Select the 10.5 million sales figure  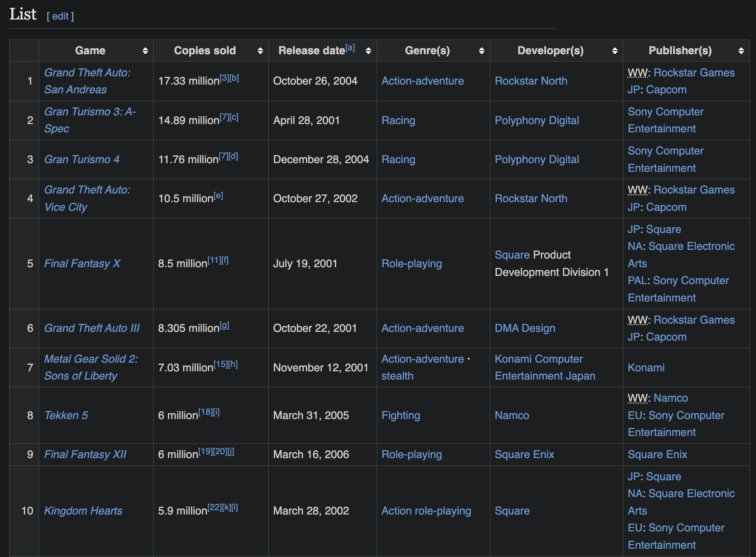(186, 199)
